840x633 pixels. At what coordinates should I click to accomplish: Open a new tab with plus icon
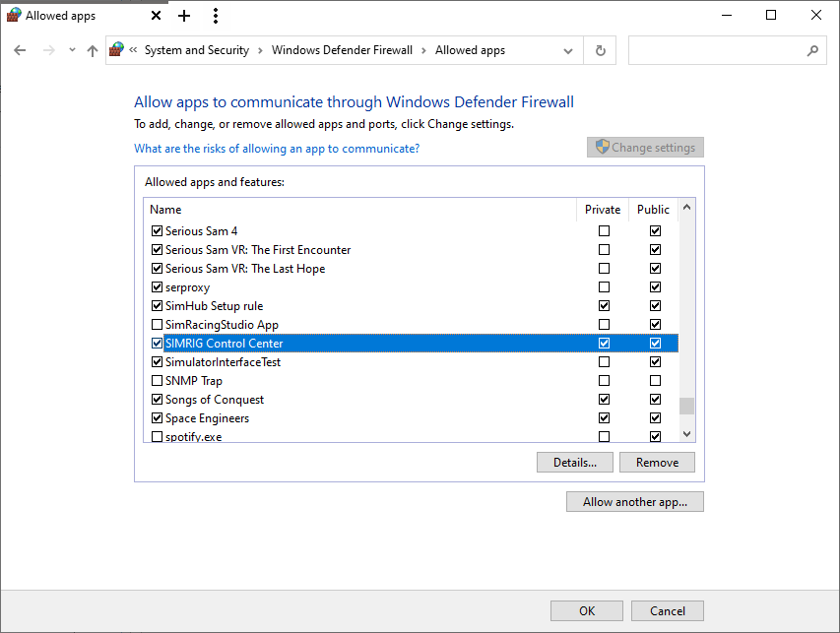184,16
